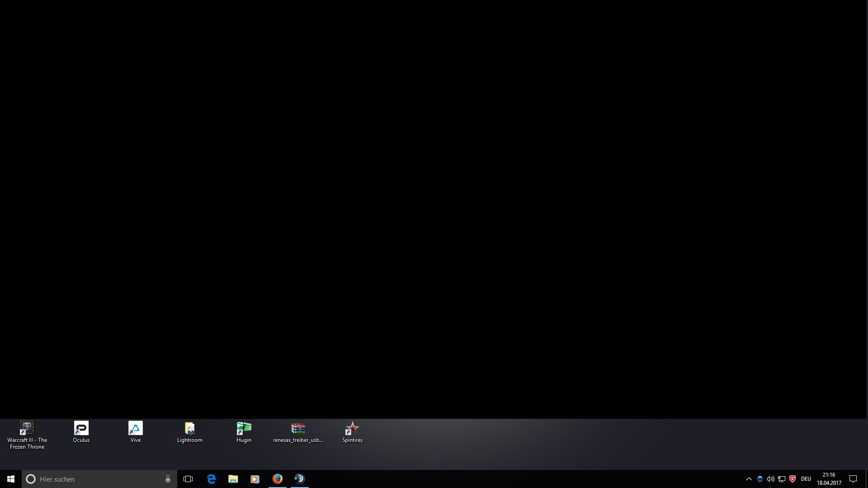Switch to Steam in the taskbar
Image resolution: width=868 pixels, height=488 pixels.
299,479
